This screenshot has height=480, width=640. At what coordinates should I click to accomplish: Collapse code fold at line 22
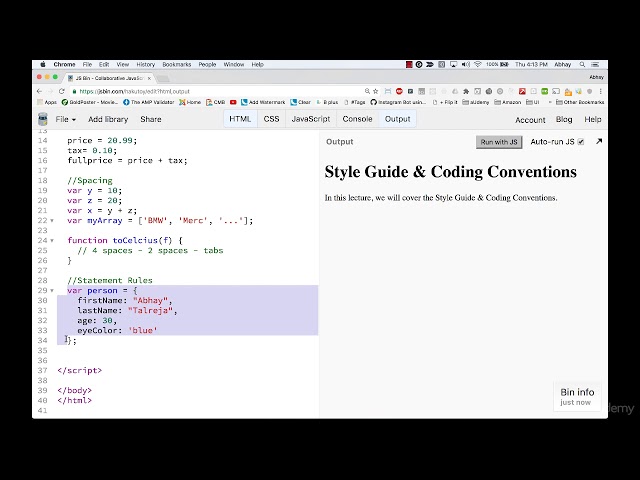(52, 221)
